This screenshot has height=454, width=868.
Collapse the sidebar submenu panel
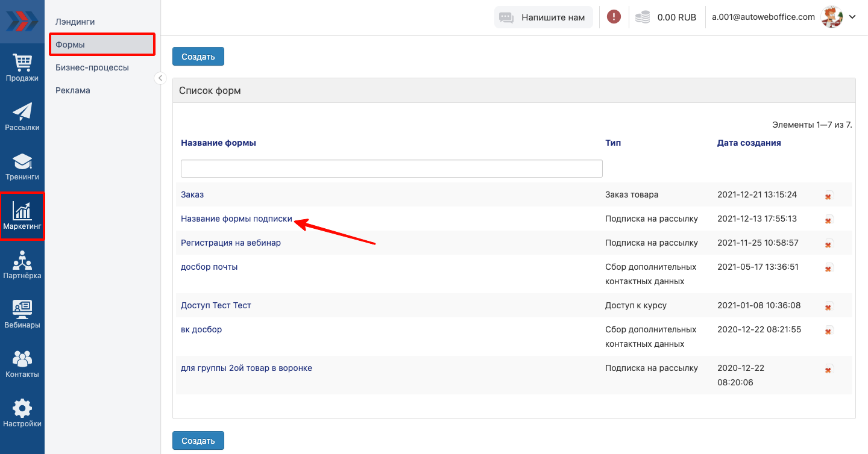160,78
